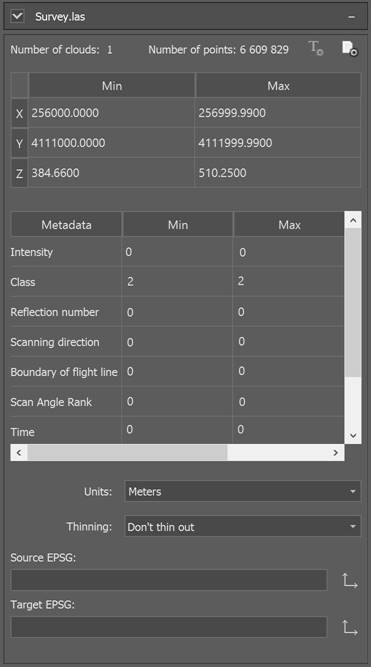Select the Boundary of flight line row
371x667 pixels.
[177, 371]
